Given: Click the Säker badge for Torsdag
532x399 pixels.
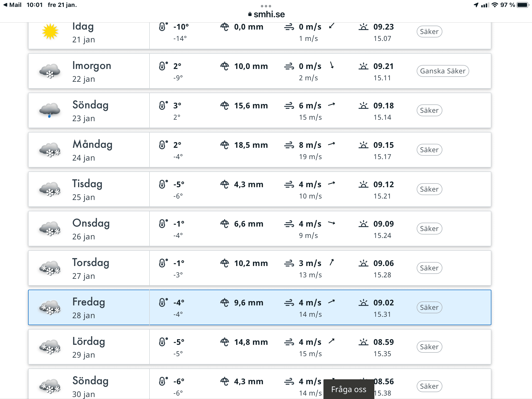Looking at the screenshot, I should pos(429,268).
